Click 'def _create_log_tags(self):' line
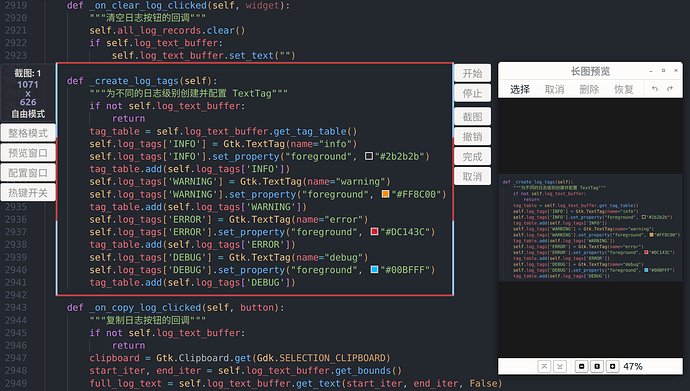The height and width of the screenshot is (391, 690). [x=142, y=81]
